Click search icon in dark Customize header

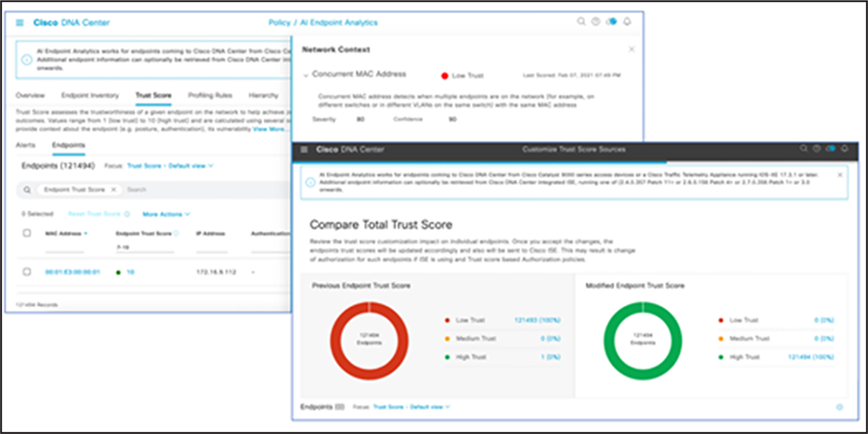tap(804, 148)
